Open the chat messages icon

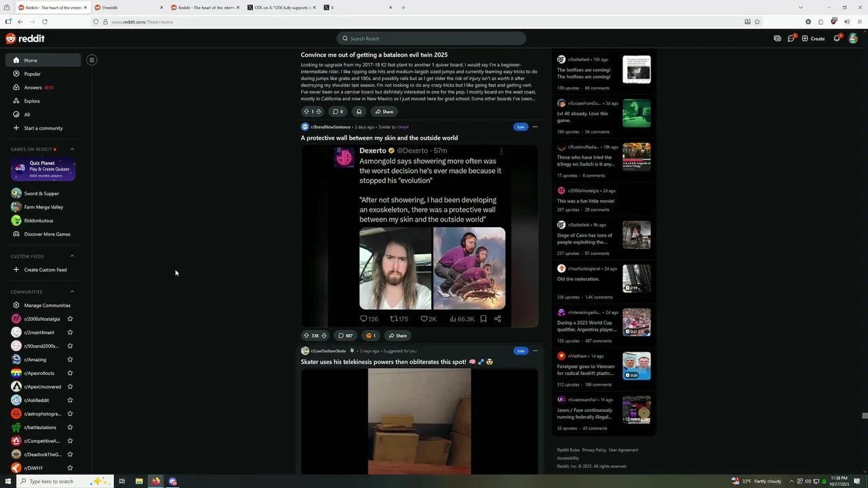791,39
